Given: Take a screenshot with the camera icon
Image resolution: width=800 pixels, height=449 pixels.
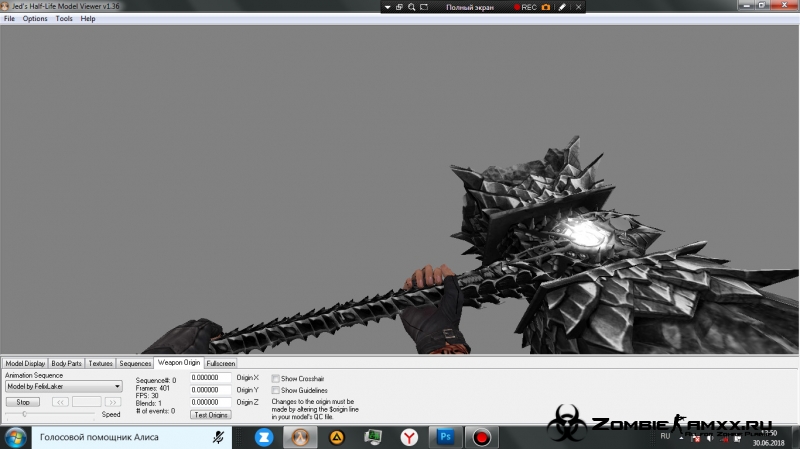Looking at the screenshot, I should 546,7.
